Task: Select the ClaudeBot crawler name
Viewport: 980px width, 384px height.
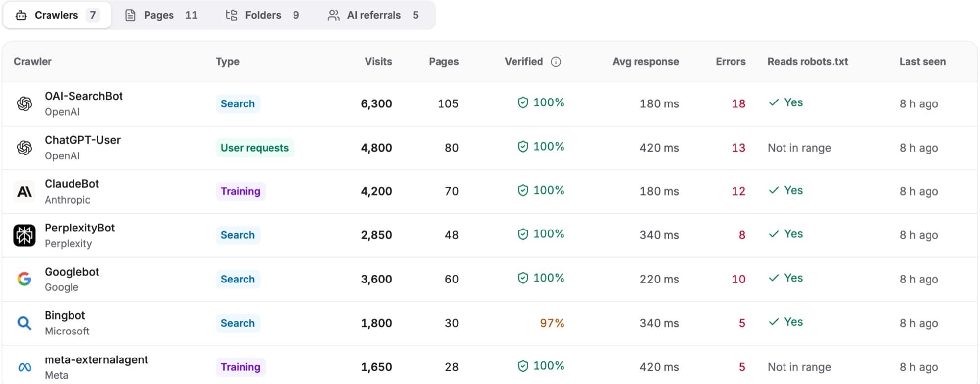Action: pyautogui.click(x=72, y=184)
